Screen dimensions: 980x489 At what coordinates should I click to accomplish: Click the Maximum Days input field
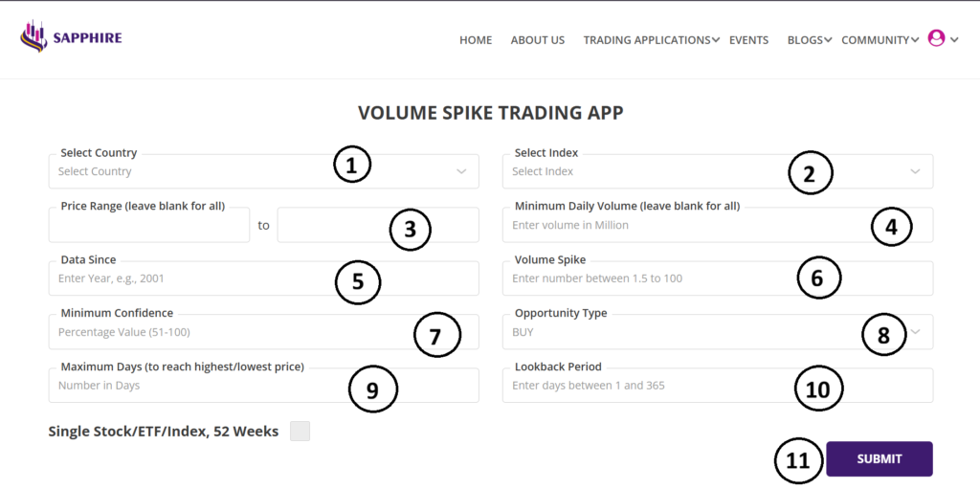pos(191,386)
